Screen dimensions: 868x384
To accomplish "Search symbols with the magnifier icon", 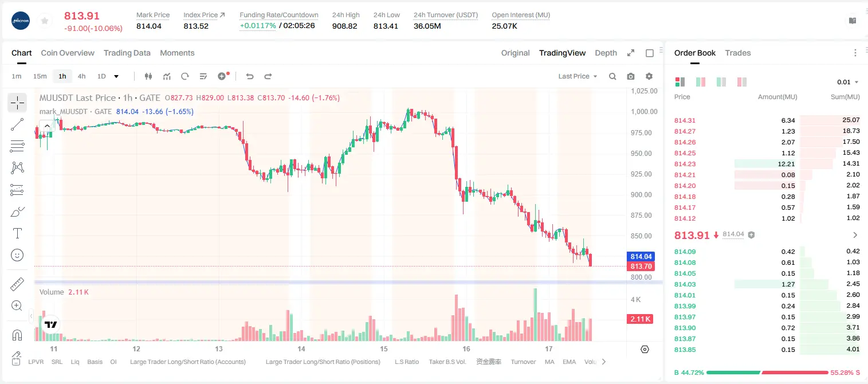I will (612, 76).
